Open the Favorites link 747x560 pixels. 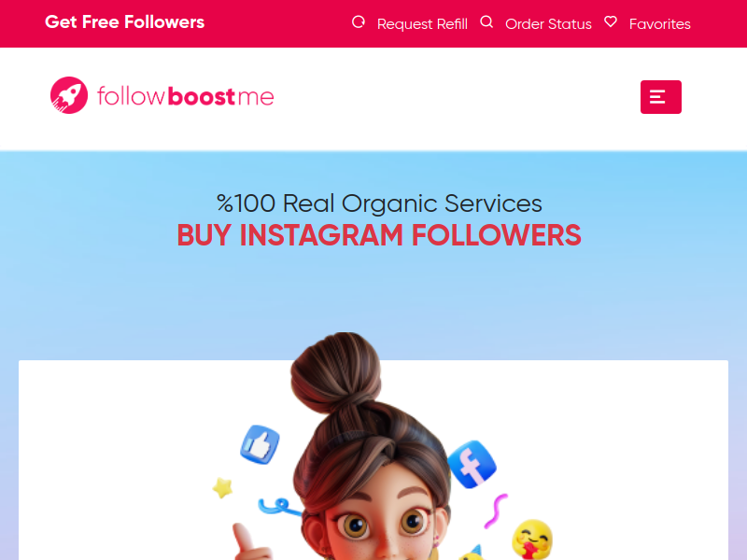[x=660, y=24]
